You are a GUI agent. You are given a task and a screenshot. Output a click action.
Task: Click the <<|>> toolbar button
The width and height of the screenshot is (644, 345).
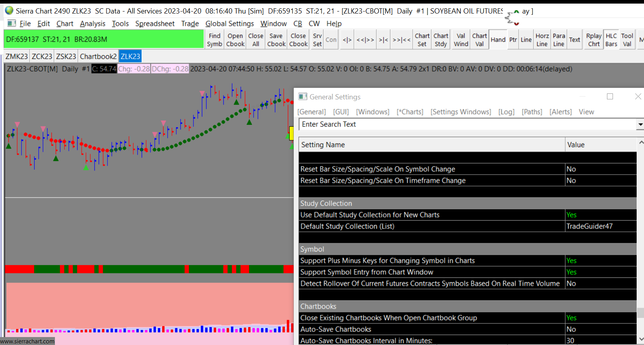pos(365,40)
